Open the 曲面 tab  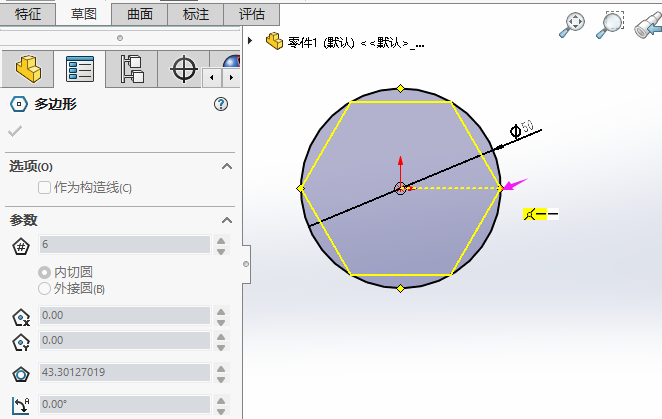(140, 14)
